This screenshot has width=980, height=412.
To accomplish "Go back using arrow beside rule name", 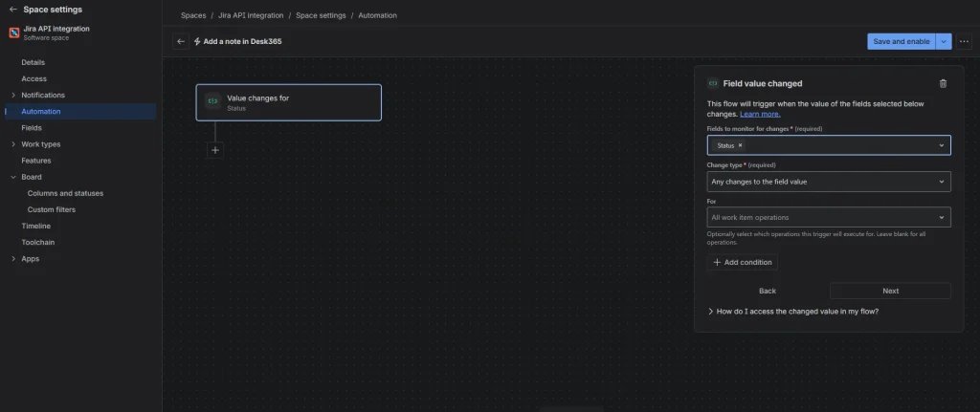I will point(181,41).
